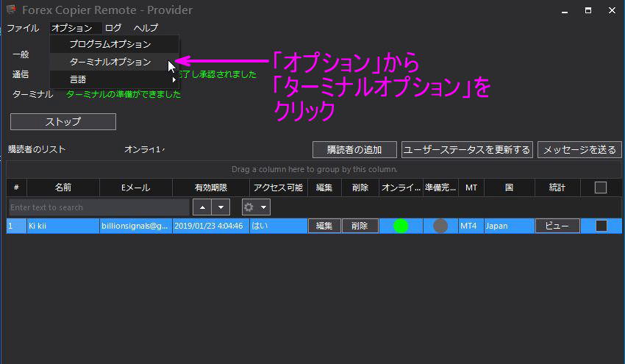Sort by the アクセス可能 column header
This screenshot has height=364, width=625.
tap(279, 188)
